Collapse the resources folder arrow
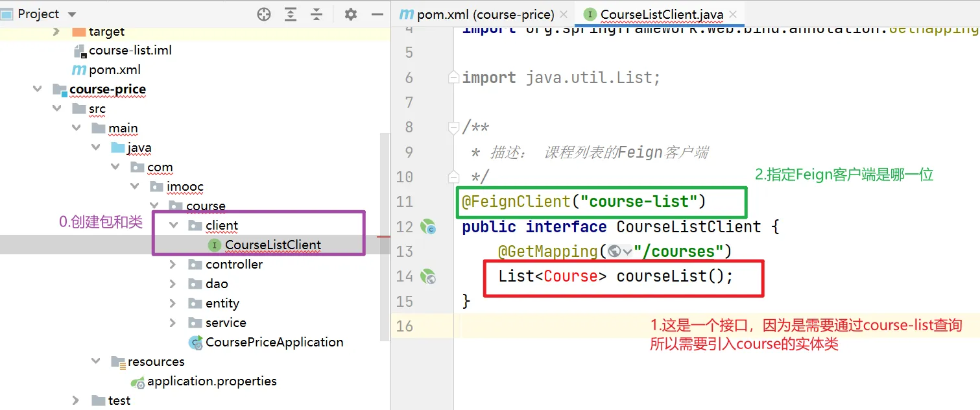 tap(96, 361)
